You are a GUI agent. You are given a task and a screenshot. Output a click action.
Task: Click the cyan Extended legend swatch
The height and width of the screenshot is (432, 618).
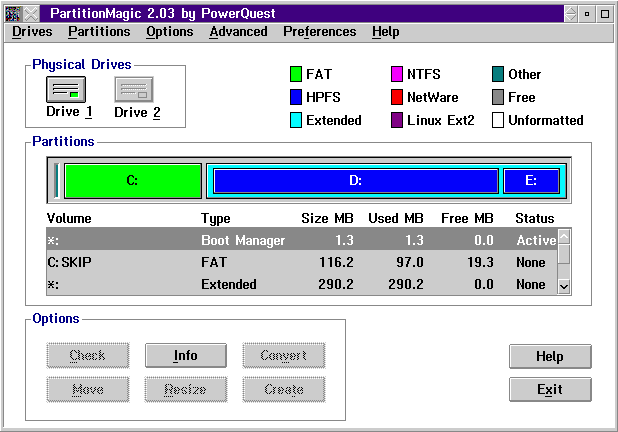pyautogui.click(x=296, y=120)
